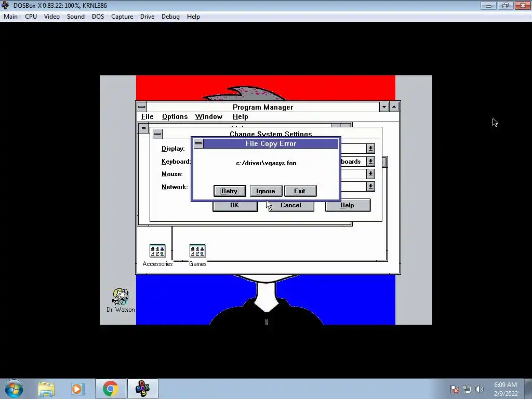Expand the Network dropdown arrow
Viewport: 532px width, 399px height.
(x=370, y=187)
